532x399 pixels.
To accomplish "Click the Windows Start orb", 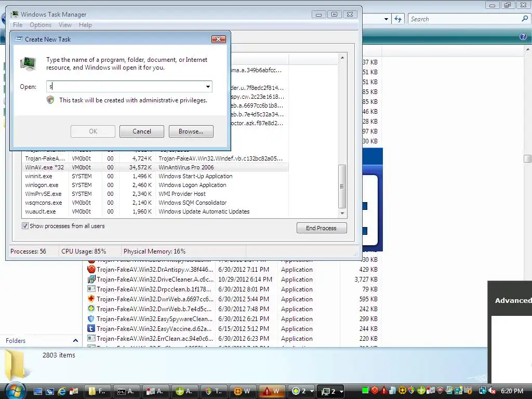I will (15, 391).
